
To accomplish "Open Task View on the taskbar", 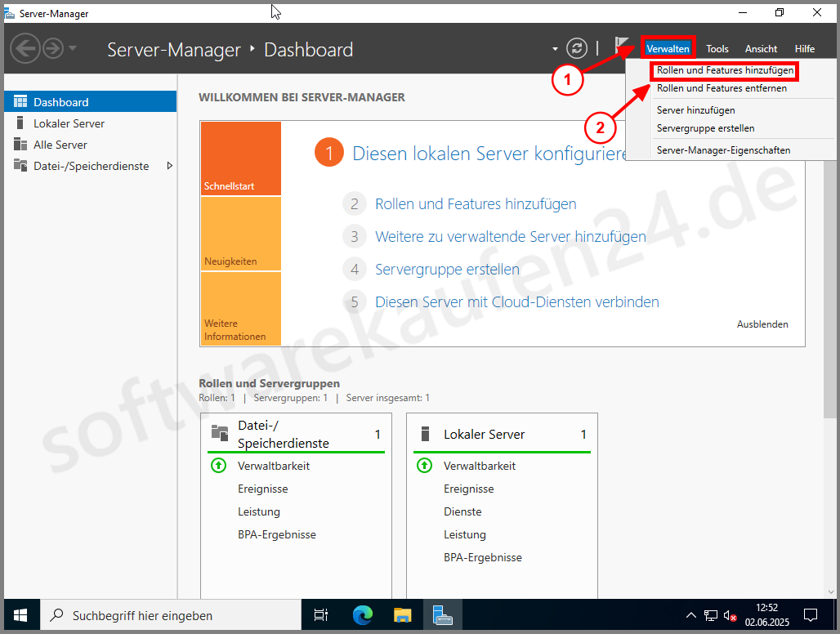I will click(321, 616).
